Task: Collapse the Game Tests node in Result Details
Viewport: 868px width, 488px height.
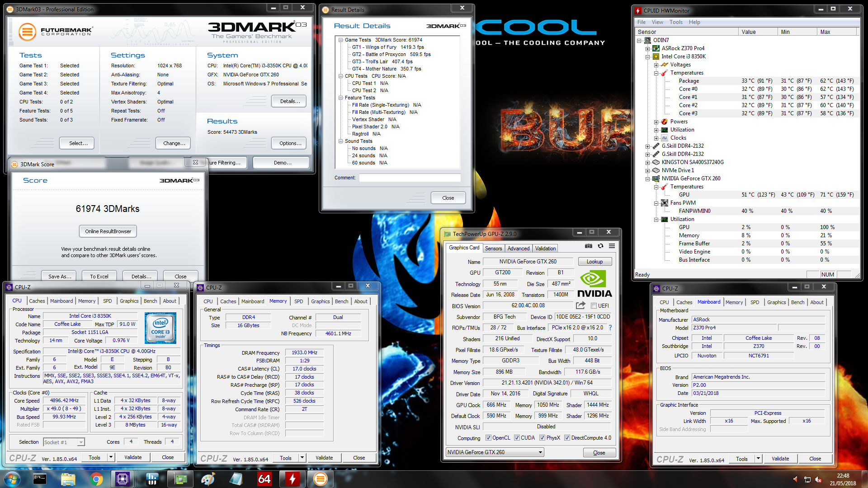Action: click(x=341, y=40)
